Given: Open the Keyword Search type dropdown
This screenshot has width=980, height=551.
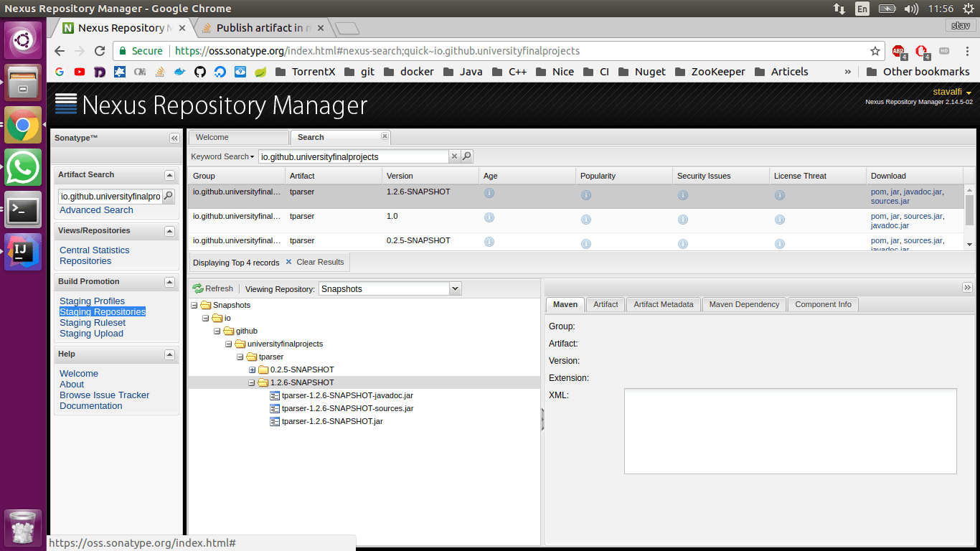Looking at the screenshot, I should (222, 156).
